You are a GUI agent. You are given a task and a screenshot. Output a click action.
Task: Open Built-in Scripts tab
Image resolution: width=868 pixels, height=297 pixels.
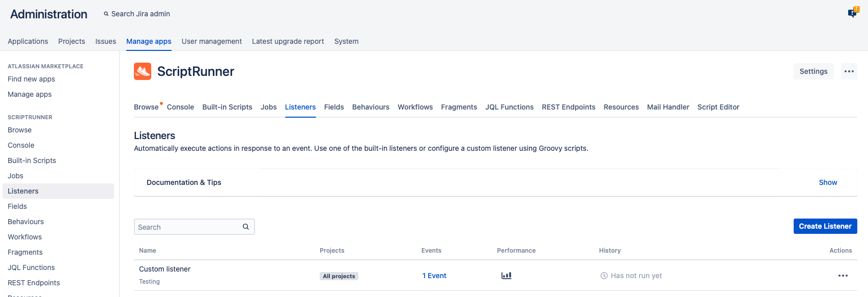pos(227,107)
